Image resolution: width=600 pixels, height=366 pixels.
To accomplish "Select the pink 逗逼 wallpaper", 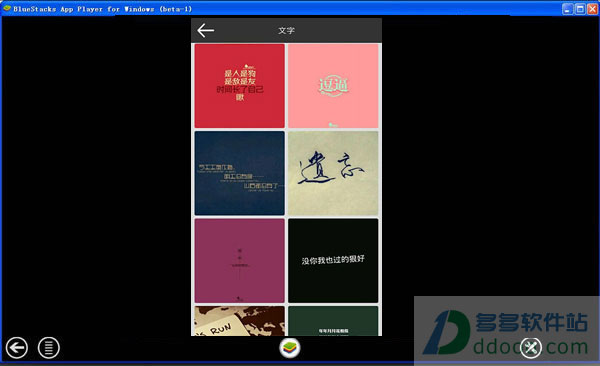I will (333, 86).
